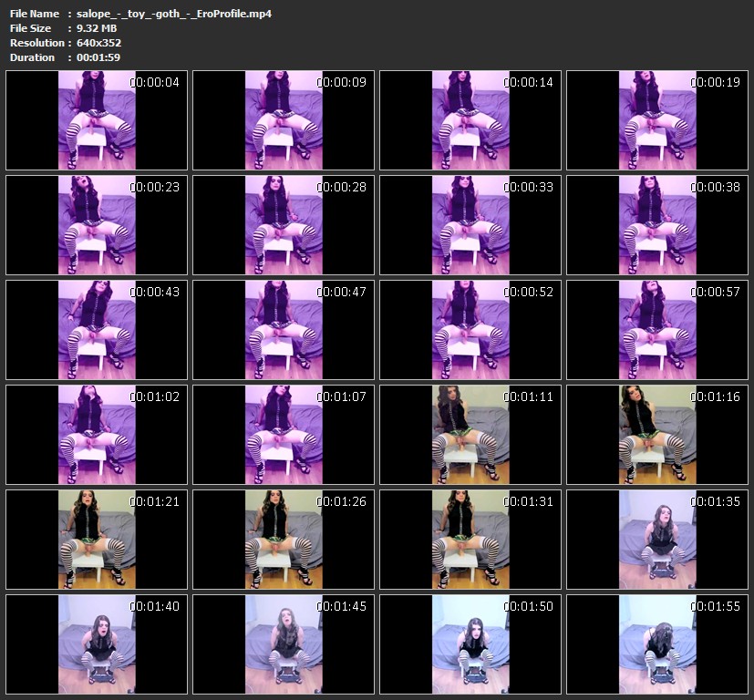Click the thumbnail at timestamp 00:00:04
The height and width of the screenshot is (700, 754).
97,120
